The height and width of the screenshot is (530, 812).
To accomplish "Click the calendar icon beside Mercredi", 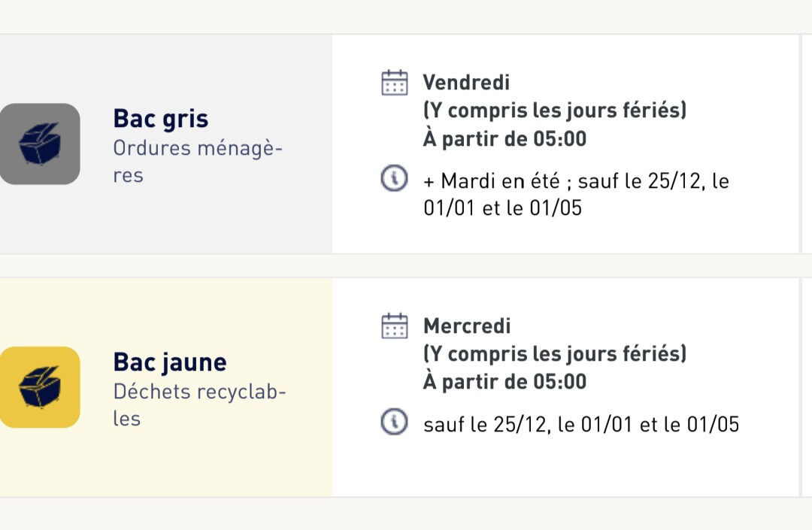I will point(395,326).
